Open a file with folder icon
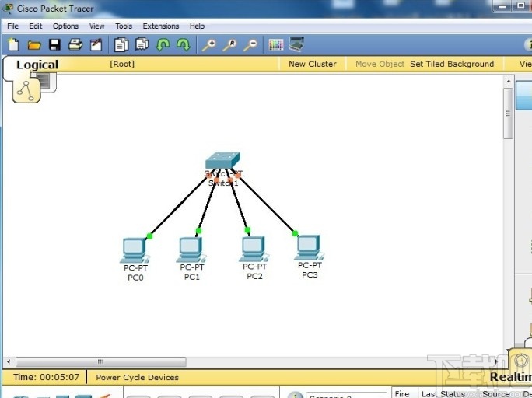The height and width of the screenshot is (398, 532). tap(34, 45)
